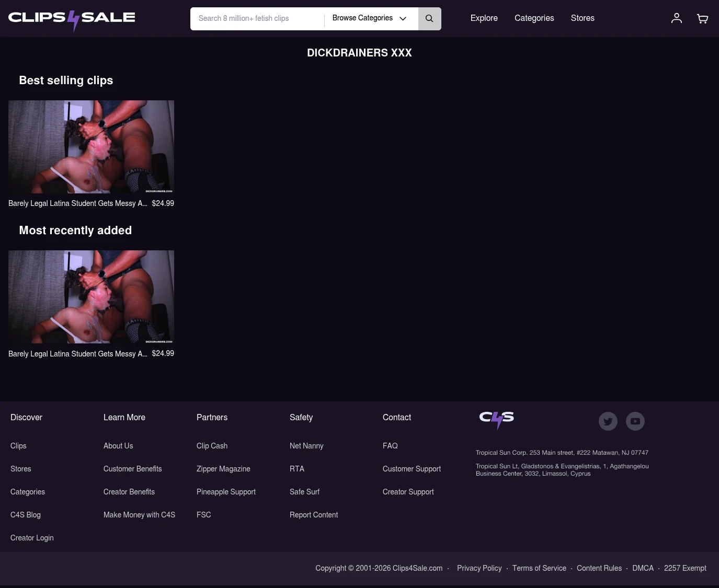Viewport: 719px width, 588px height.
Task: Open the Content Rules link
Action: pos(599,568)
